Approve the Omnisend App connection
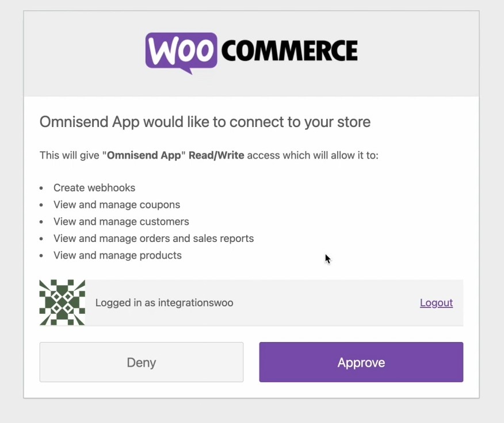This screenshot has width=504, height=423. (361, 362)
